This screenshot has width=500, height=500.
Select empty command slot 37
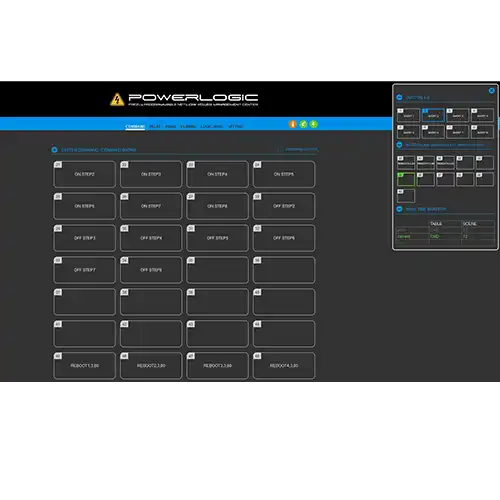[84, 302]
